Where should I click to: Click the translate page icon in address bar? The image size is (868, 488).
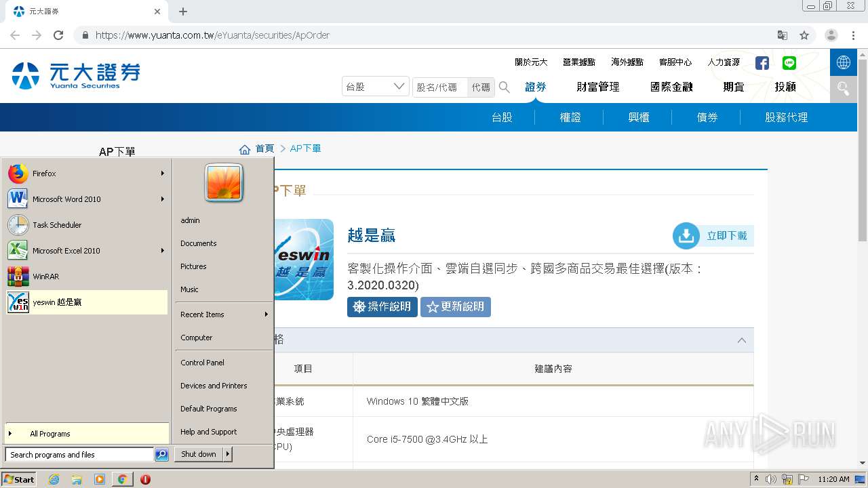point(783,35)
